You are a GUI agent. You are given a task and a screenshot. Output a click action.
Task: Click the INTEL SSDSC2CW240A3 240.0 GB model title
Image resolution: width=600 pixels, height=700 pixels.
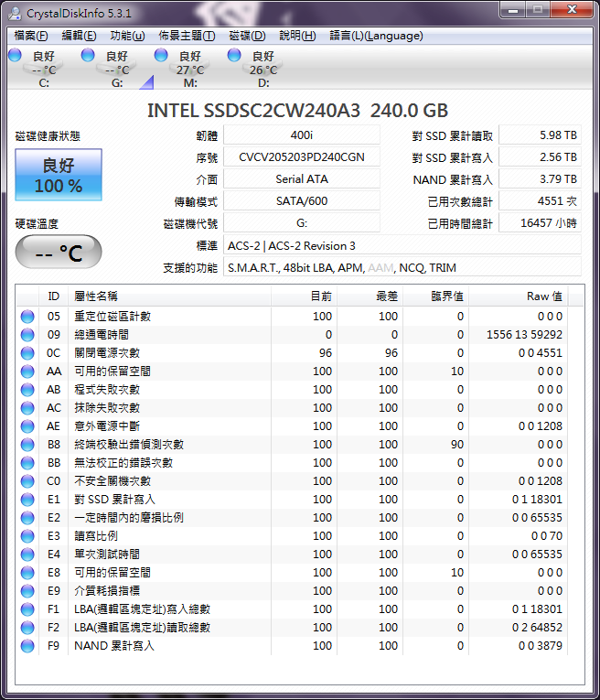click(x=297, y=111)
